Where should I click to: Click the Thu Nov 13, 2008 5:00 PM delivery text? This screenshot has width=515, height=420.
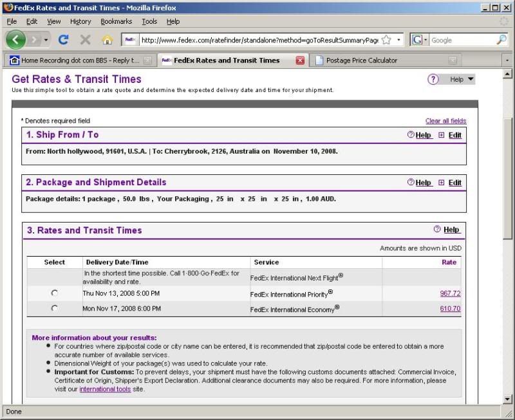tap(121, 293)
